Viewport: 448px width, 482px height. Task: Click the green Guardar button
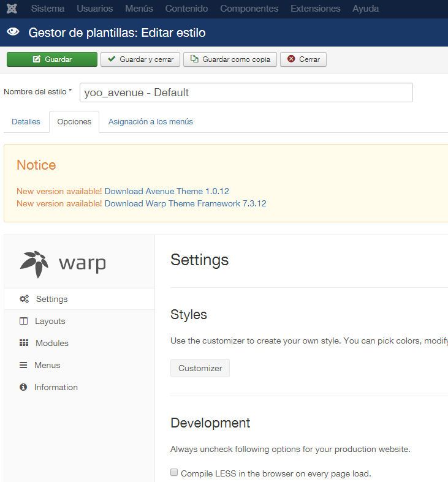click(x=52, y=59)
